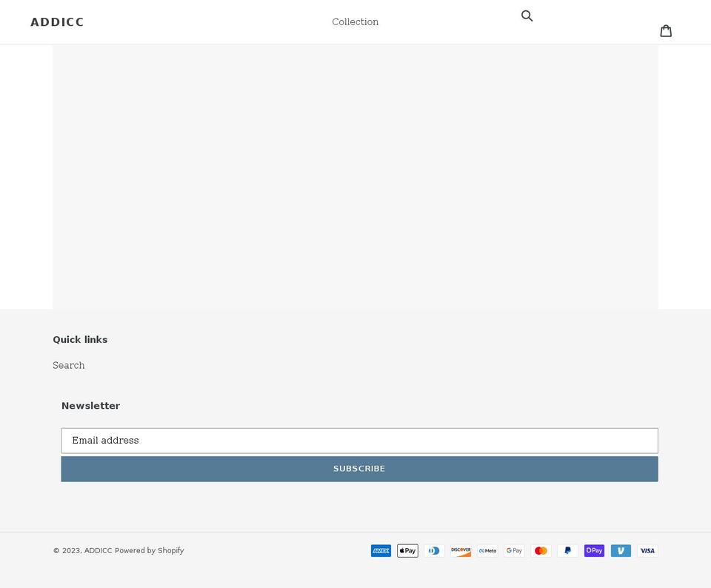Open the search magnifier icon
The image size is (711, 588).
(x=527, y=16)
